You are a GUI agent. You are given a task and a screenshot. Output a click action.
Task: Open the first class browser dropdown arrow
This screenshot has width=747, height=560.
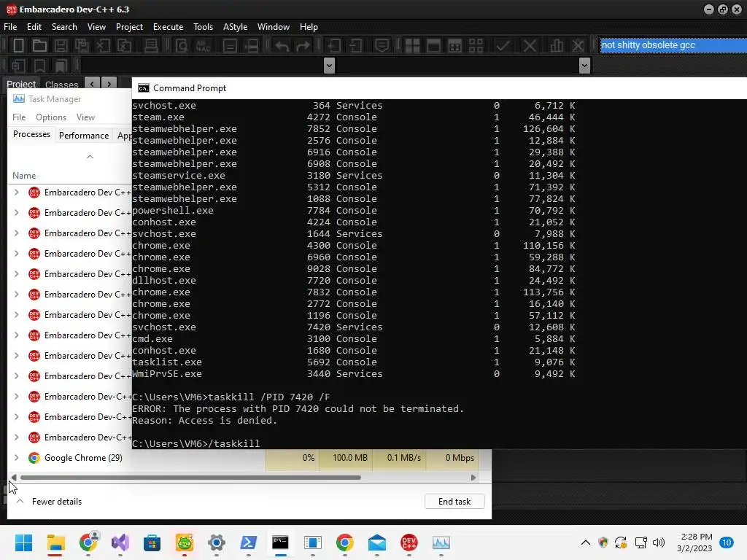(x=329, y=65)
